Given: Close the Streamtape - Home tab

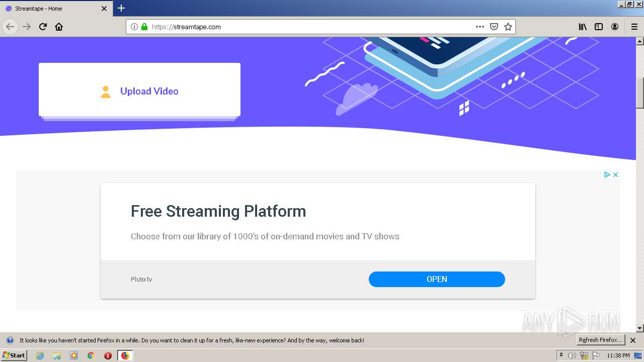Looking at the screenshot, I should pyautogui.click(x=104, y=9).
